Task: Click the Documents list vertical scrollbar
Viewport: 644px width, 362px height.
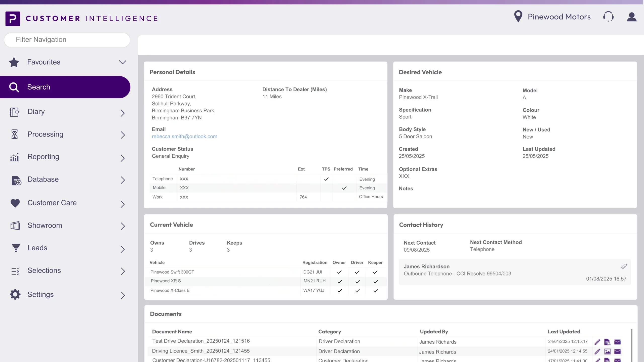Action: coord(631,345)
